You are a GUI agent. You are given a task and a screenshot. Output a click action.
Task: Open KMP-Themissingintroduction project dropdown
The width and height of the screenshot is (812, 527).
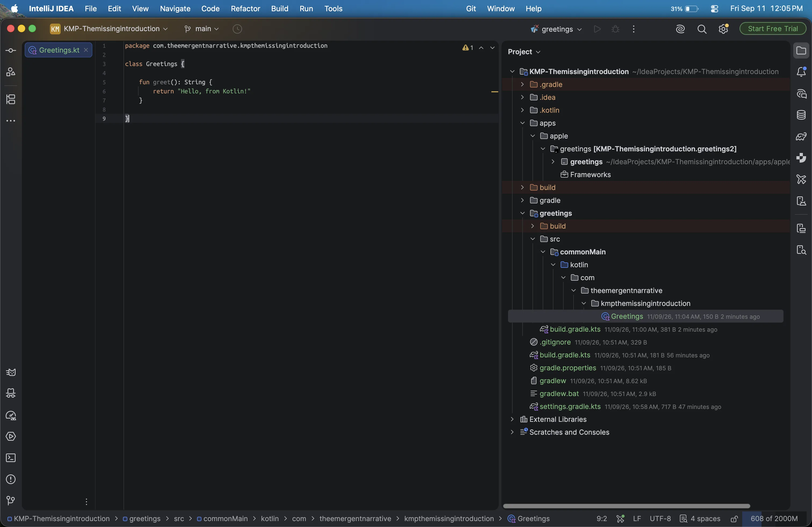pyautogui.click(x=109, y=29)
